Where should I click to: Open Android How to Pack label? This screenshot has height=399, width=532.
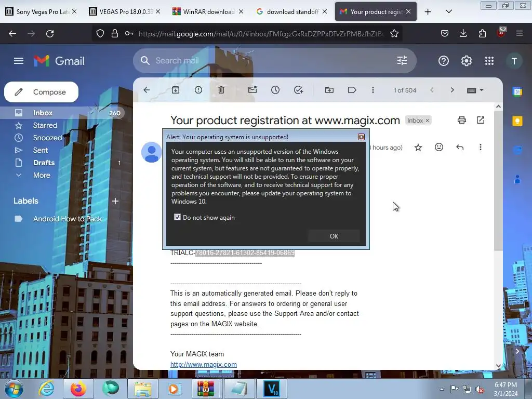[x=67, y=219]
